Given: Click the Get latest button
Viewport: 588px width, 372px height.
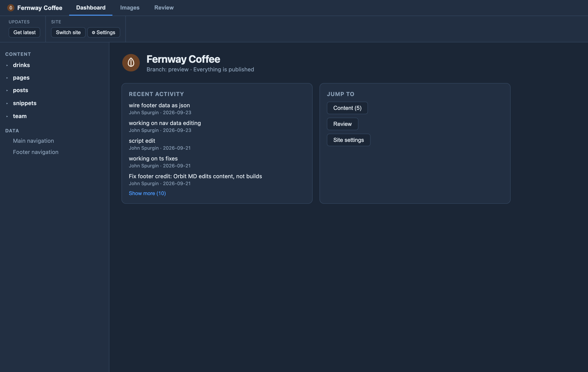Looking at the screenshot, I should 24,32.
